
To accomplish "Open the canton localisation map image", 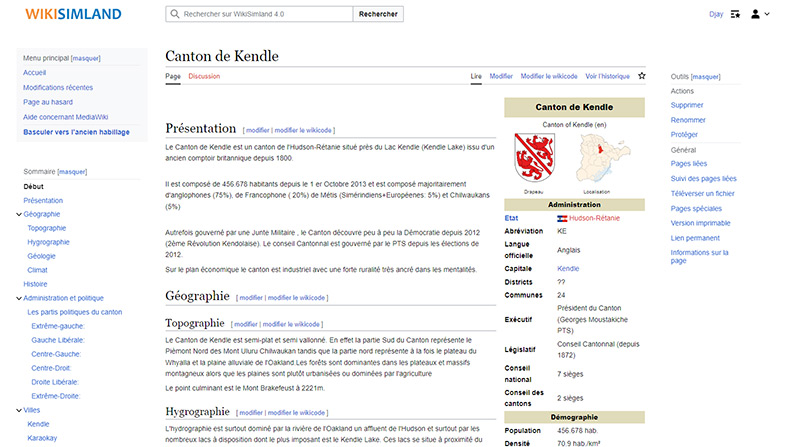I will [595, 157].
